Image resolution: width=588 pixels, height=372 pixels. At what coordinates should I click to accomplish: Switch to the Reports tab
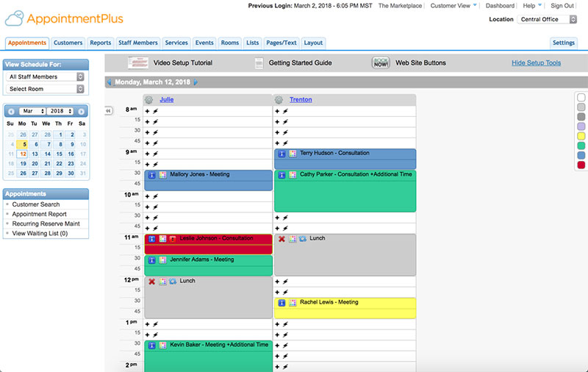[x=101, y=43]
